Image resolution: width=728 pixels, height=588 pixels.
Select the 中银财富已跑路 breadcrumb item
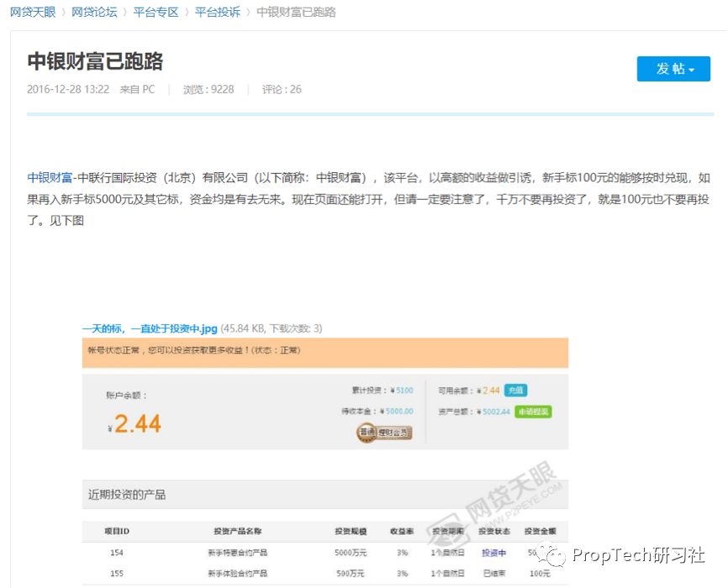coord(296,12)
